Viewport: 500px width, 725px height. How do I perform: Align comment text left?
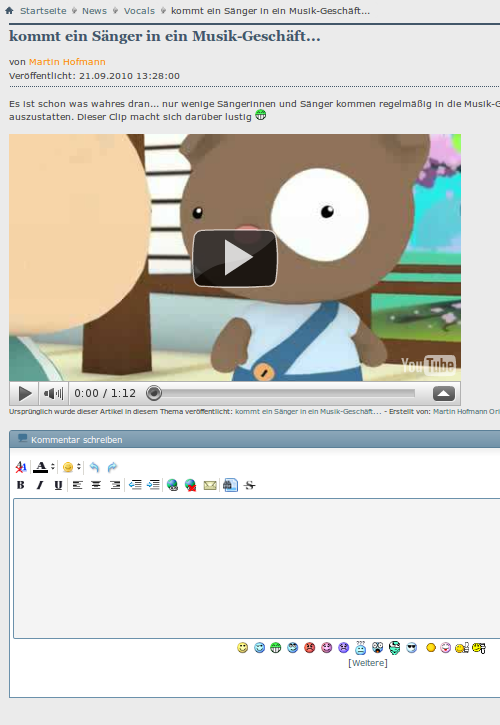(x=77, y=485)
